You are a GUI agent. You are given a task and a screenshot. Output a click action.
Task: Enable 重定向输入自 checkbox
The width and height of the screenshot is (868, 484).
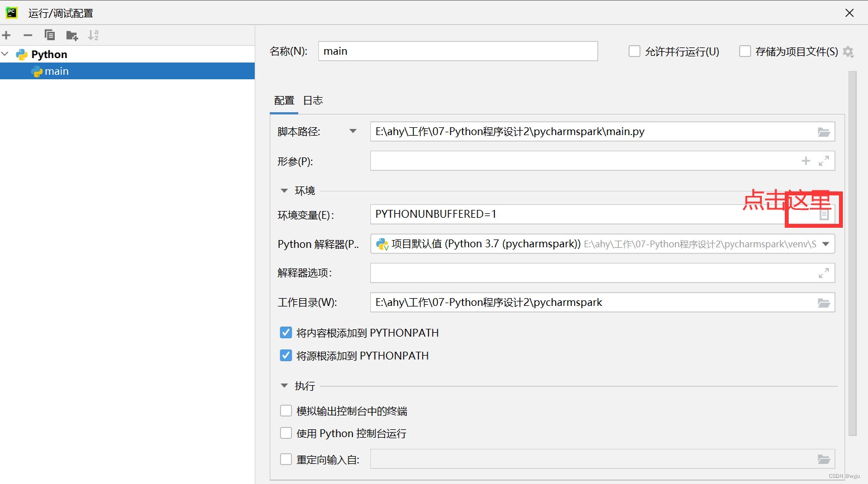pos(286,459)
